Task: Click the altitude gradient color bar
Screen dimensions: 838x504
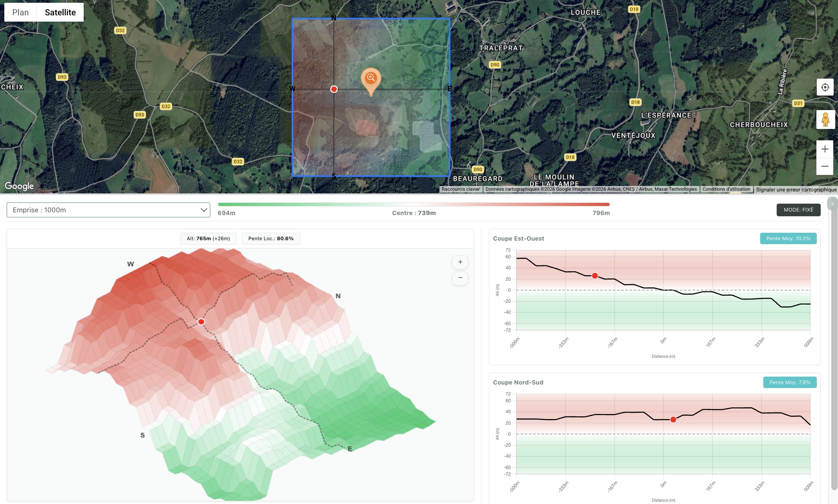Action: point(413,204)
